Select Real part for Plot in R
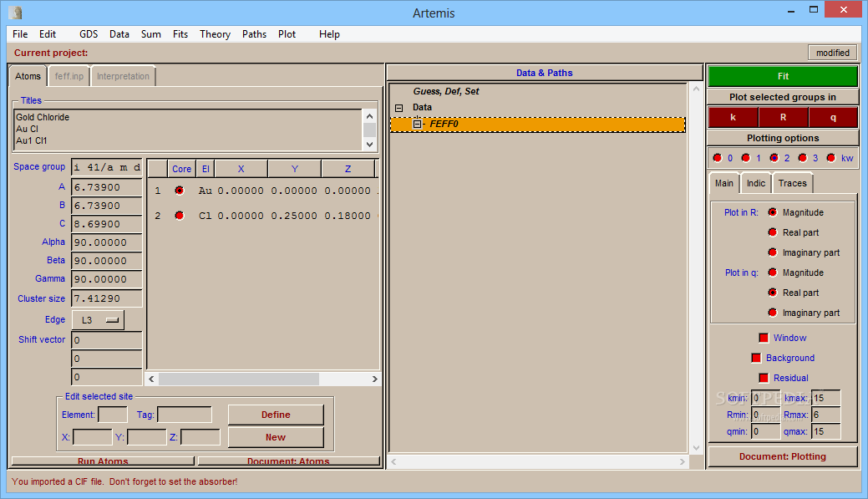The width and height of the screenshot is (868, 499). pyautogui.click(x=773, y=232)
